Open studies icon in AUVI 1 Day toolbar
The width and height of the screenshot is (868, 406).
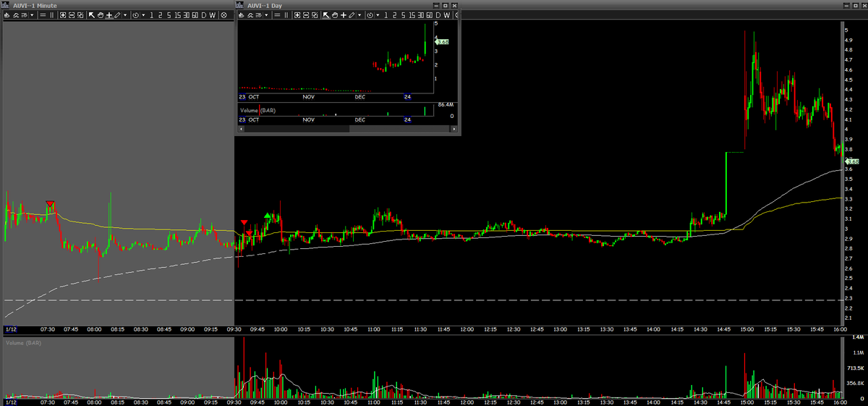pos(250,15)
